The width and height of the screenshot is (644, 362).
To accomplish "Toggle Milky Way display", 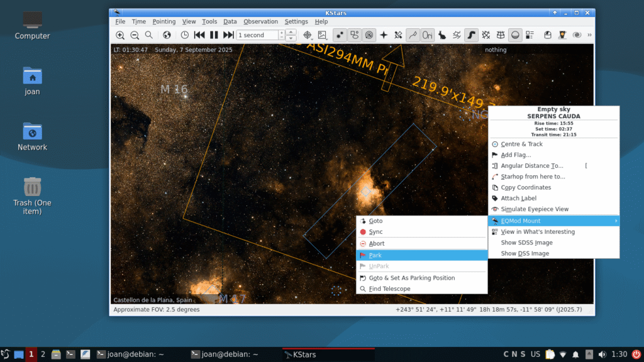I will [x=470, y=35].
